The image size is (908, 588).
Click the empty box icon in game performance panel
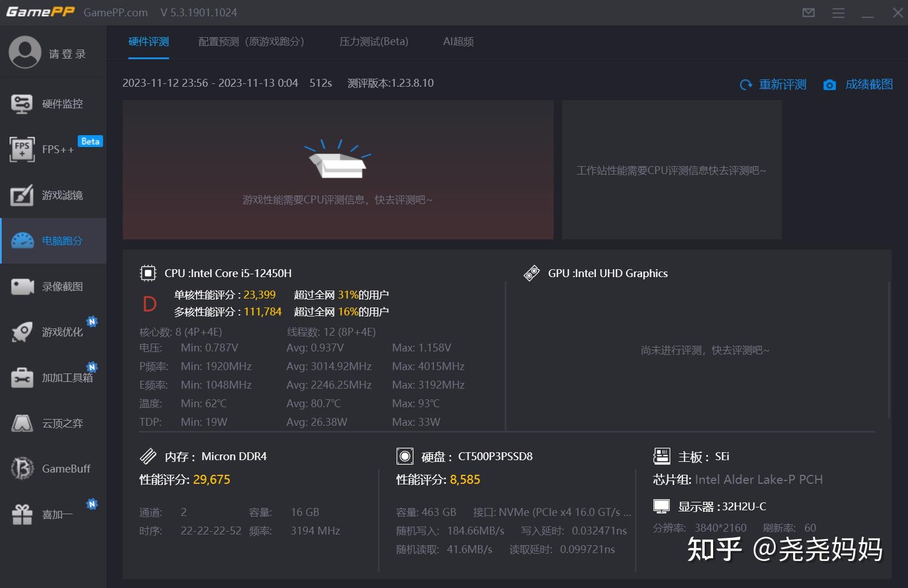click(337, 159)
